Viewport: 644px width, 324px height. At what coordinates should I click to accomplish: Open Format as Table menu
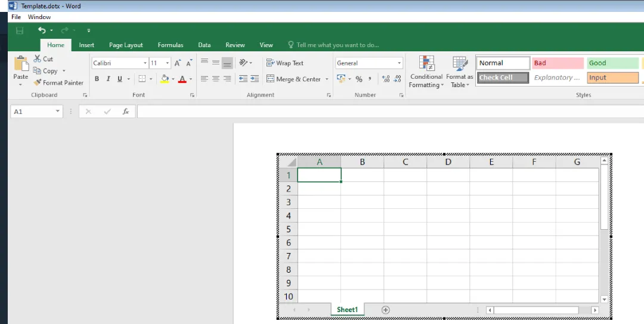coord(460,72)
